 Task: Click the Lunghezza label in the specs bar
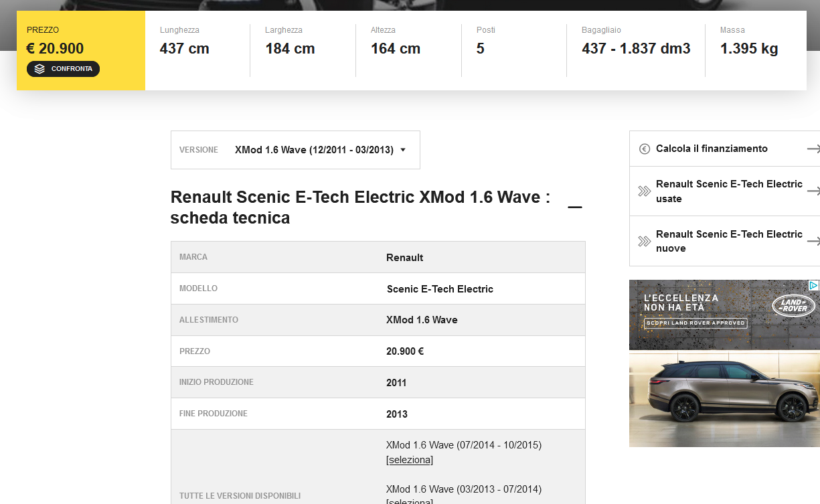179,30
